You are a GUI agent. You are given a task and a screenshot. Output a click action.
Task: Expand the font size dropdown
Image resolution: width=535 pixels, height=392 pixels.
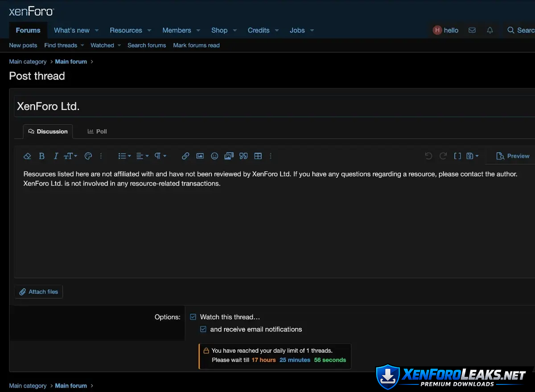(70, 156)
